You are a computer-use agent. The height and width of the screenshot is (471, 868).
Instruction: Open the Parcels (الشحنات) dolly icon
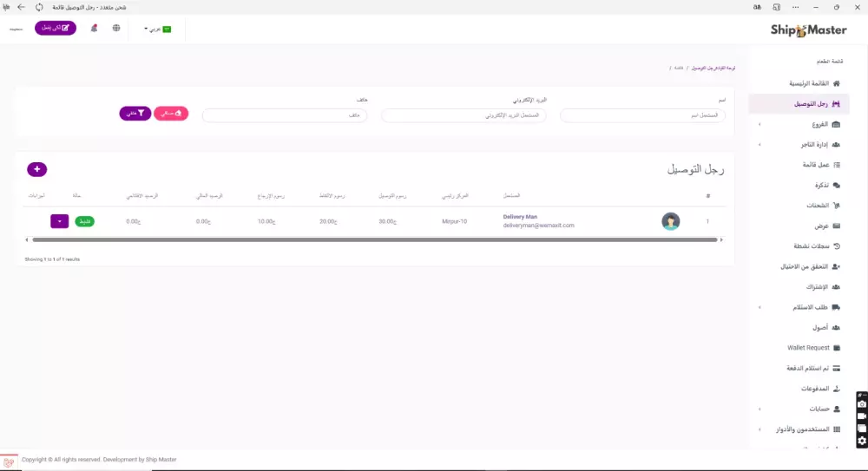tap(837, 206)
